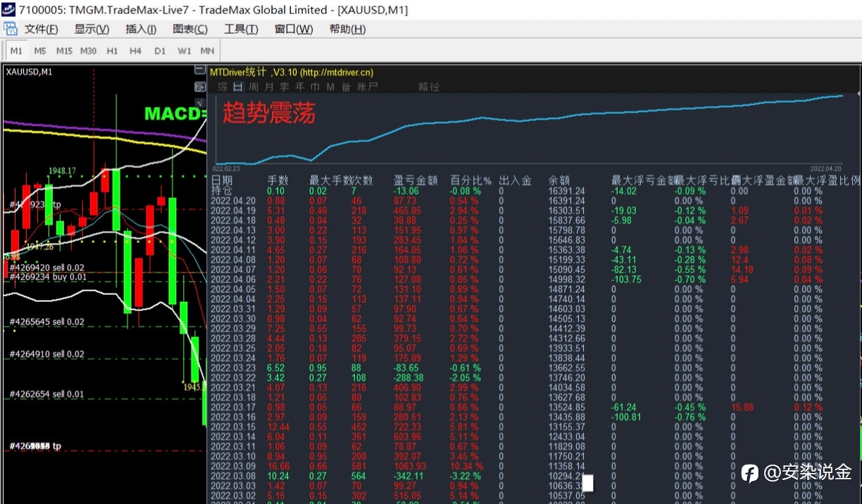
Task: Switch chart to W1 timeframe
Action: [184, 51]
